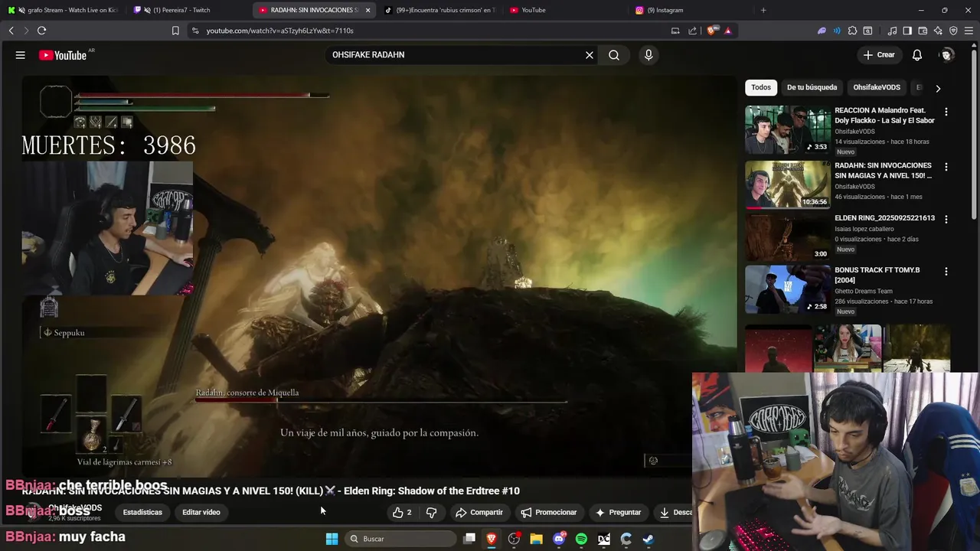Open options for BONUS TRACK FT TOMY.B video

pos(946,272)
